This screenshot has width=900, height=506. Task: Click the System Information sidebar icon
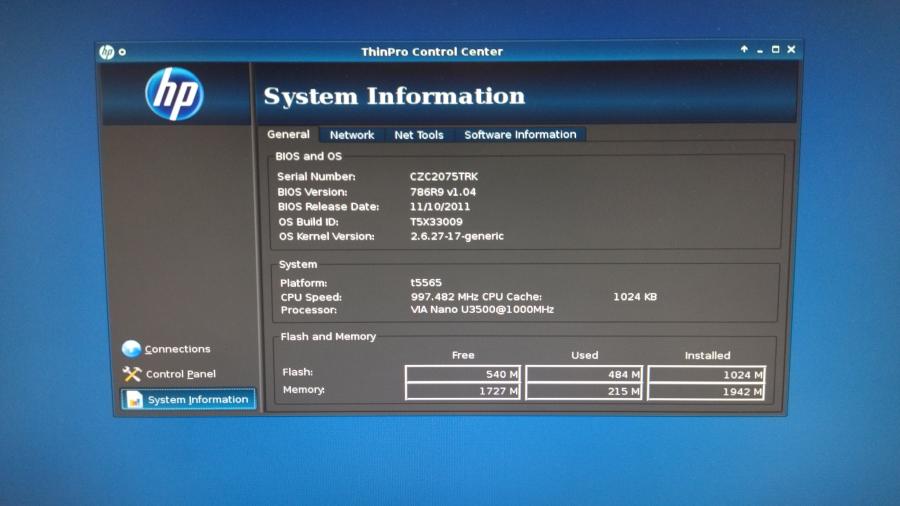pos(134,399)
